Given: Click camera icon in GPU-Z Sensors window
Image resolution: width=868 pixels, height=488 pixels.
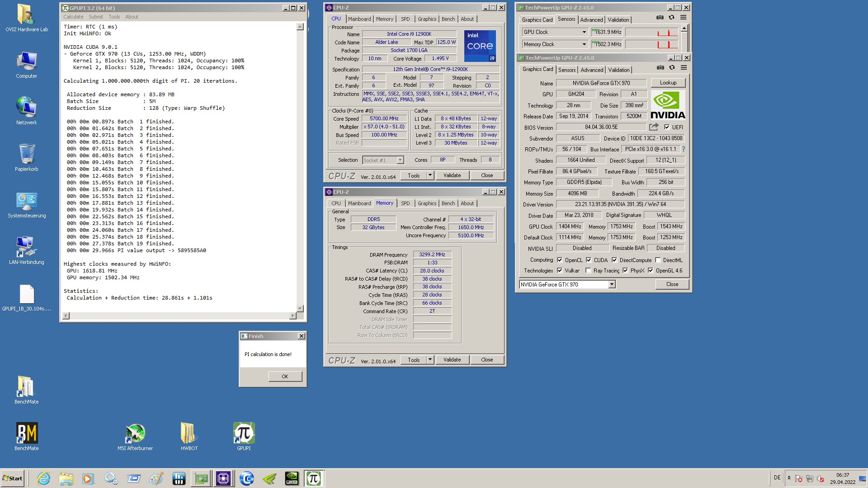Looking at the screenshot, I should coord(660,18).
